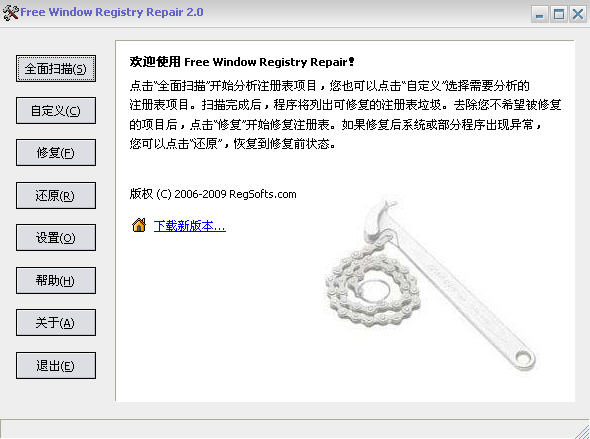Click the 版权 (C) 2006-2009 RegSofts.com copyright text
Screen dimensions: 590x439
tap(213, 194)
